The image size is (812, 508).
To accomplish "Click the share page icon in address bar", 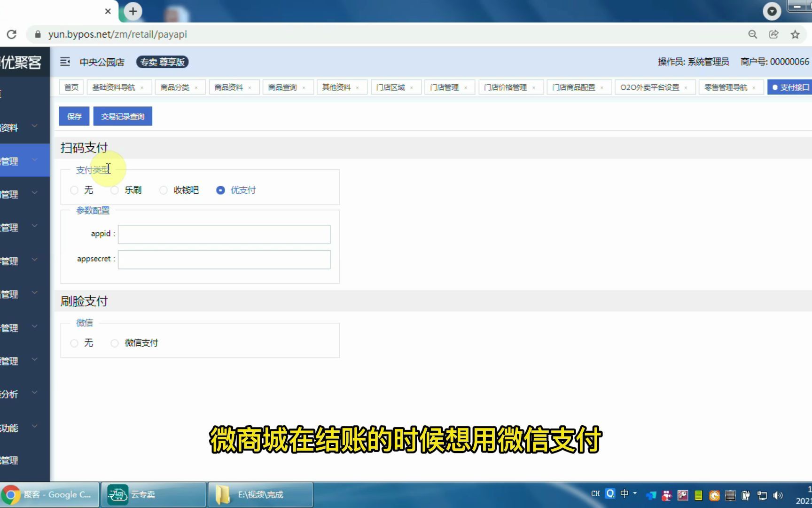I will (x=774, y=34).
